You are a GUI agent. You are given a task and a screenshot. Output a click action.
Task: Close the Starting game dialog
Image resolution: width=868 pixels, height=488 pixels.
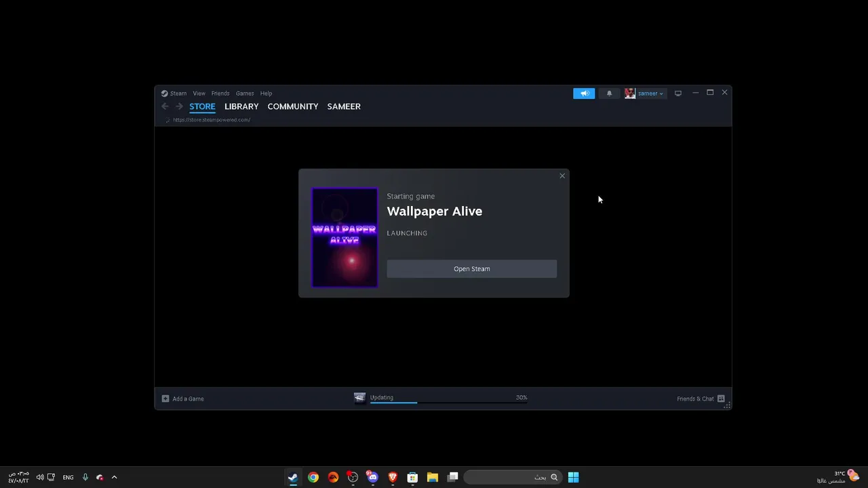[562, 176]
